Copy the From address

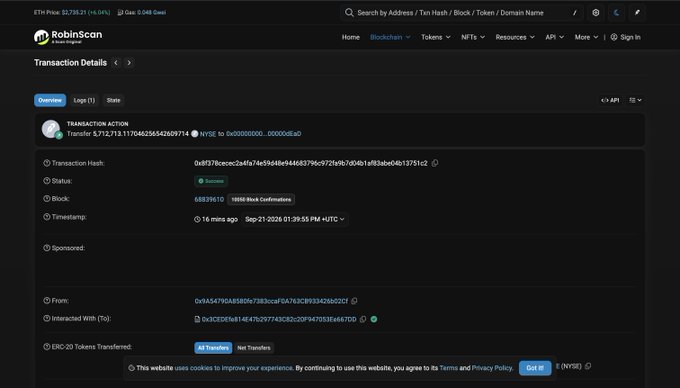354,301
